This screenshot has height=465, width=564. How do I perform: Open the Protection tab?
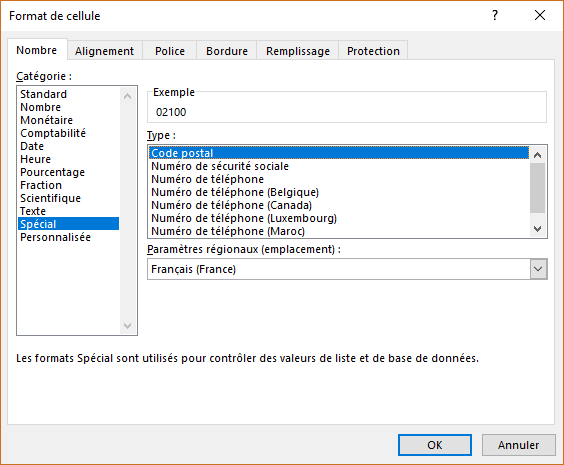(x=373, y=51)
